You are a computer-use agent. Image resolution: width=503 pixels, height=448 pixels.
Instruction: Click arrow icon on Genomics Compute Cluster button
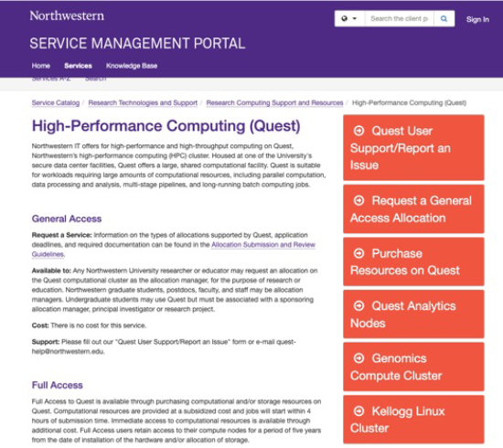(x=359, y=358)
